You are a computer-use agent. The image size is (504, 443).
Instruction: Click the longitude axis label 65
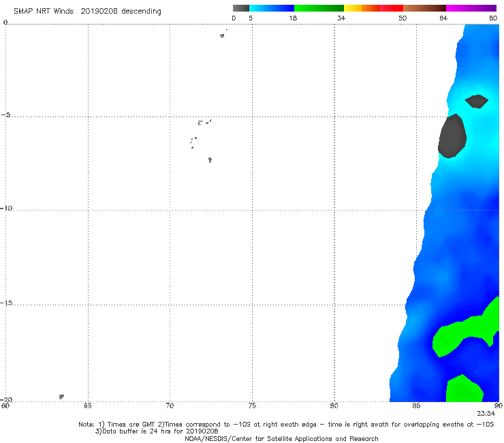[x=87, y=406]
